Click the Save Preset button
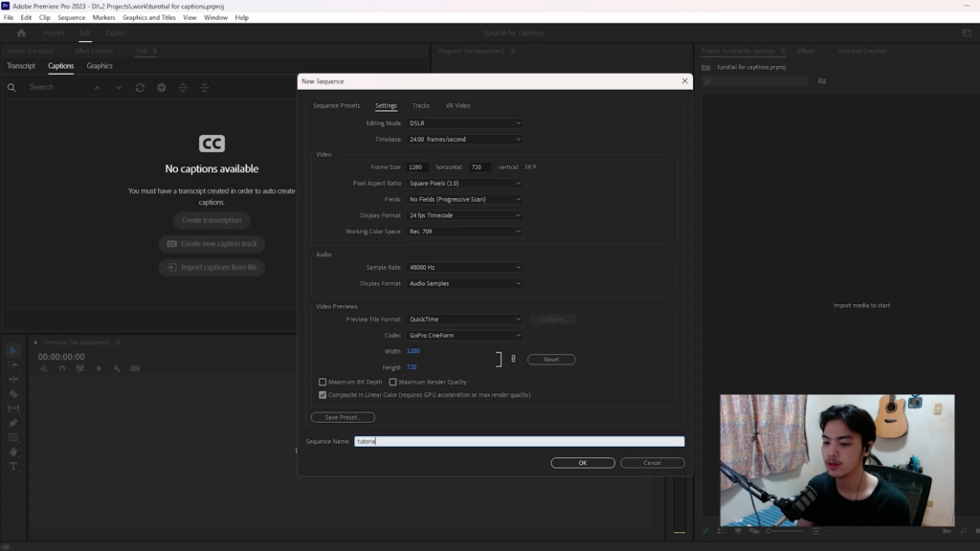 343,417
